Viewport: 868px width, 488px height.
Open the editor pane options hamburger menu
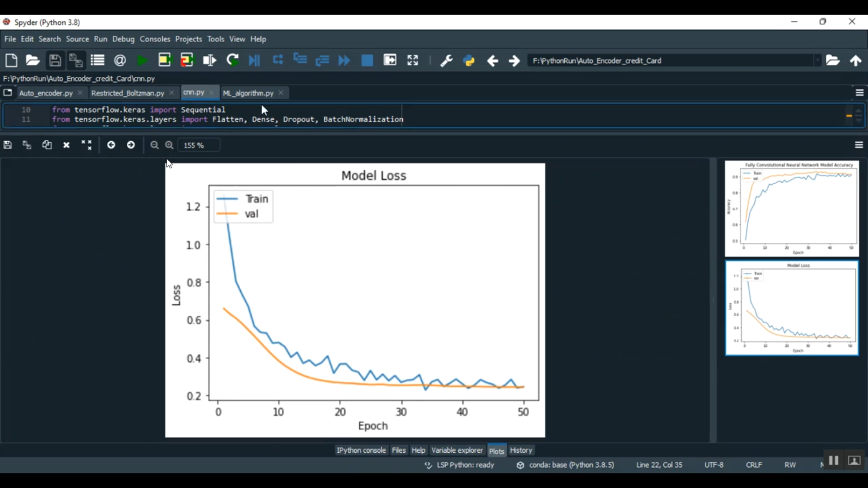pos(859,93)
